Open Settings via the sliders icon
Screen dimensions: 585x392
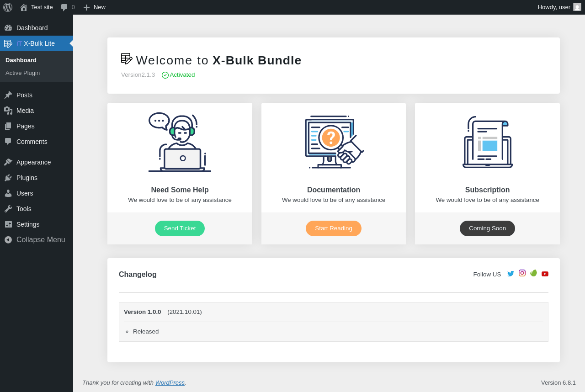[8, 224]
